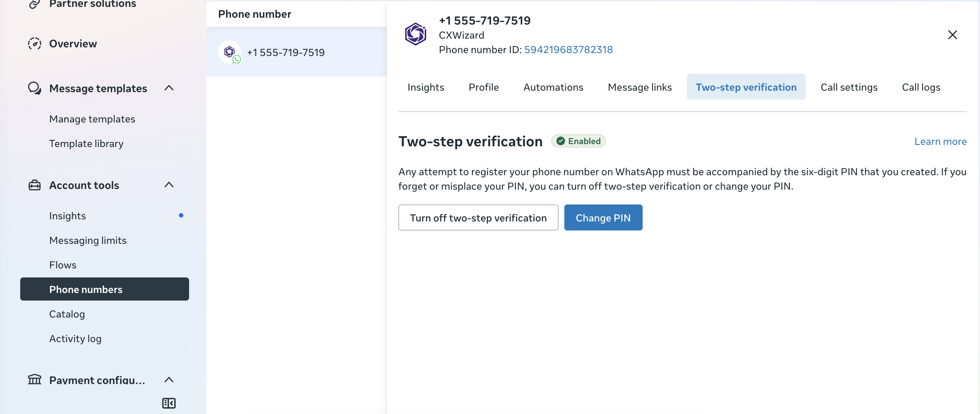Open Partner solutions in the sidebar

click(92, 4)
